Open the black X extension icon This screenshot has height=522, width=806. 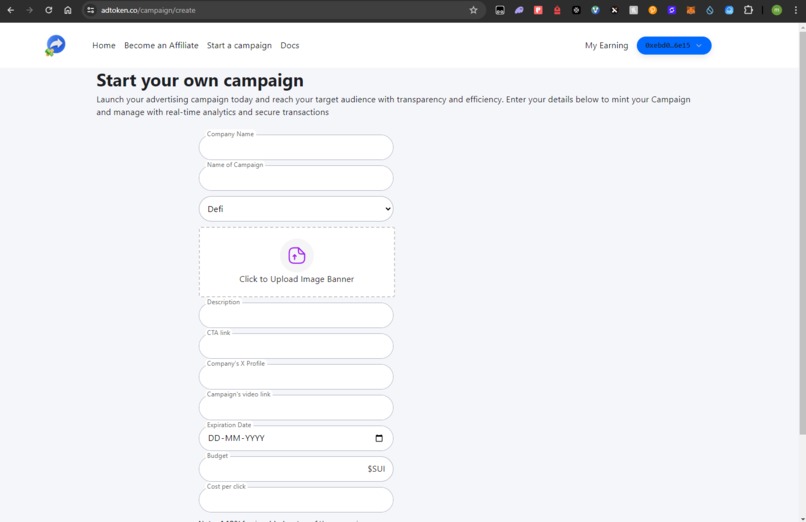[614, 10]
